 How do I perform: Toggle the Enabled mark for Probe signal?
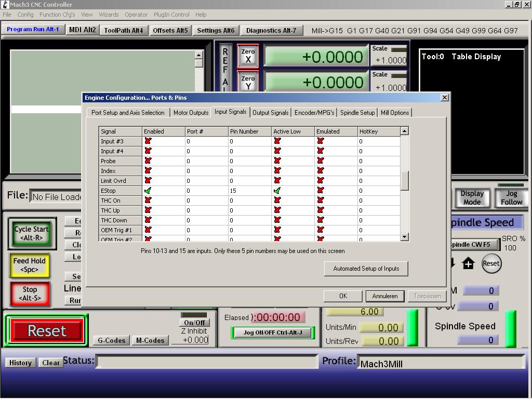coord(148,161)
